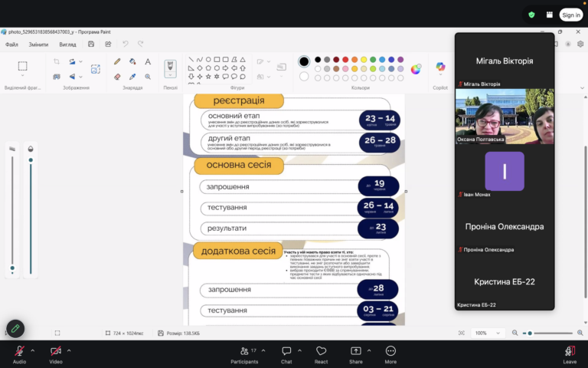Open the Вигляд menu in Paint
The height and width of the screenshot is (368, 588).
[67, 44]
